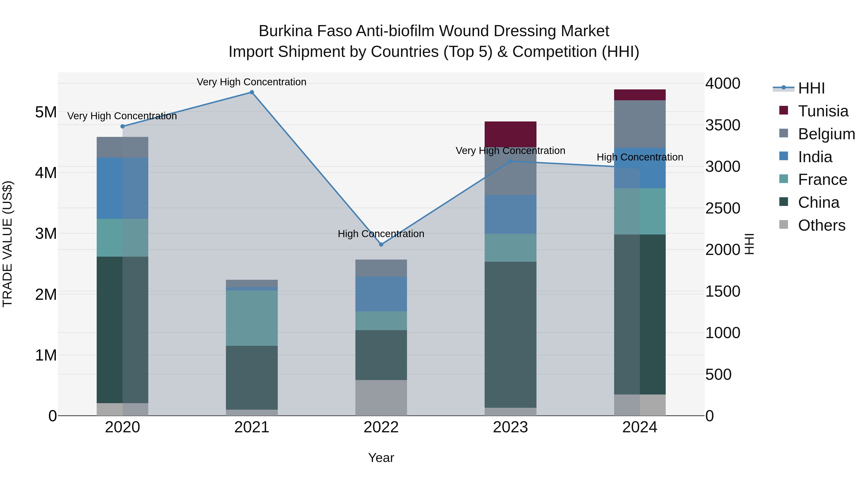Toggle HHI line in legend
This screenshot has width=868, height=488.
799,88
